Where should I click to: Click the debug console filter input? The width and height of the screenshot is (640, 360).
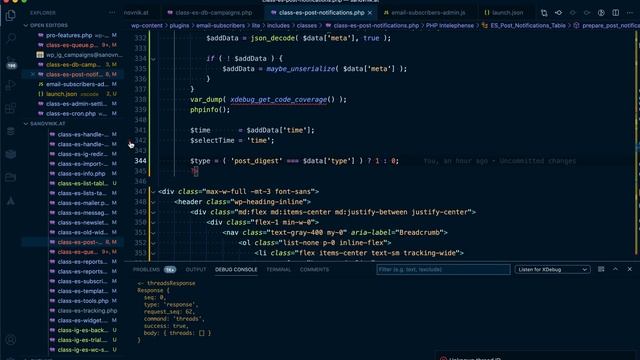(443, 269)
